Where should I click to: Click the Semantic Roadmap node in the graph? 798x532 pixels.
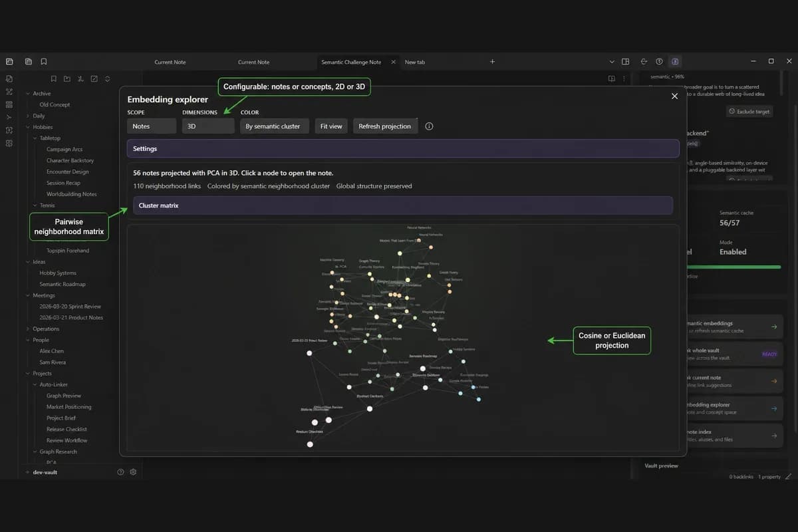423,368
